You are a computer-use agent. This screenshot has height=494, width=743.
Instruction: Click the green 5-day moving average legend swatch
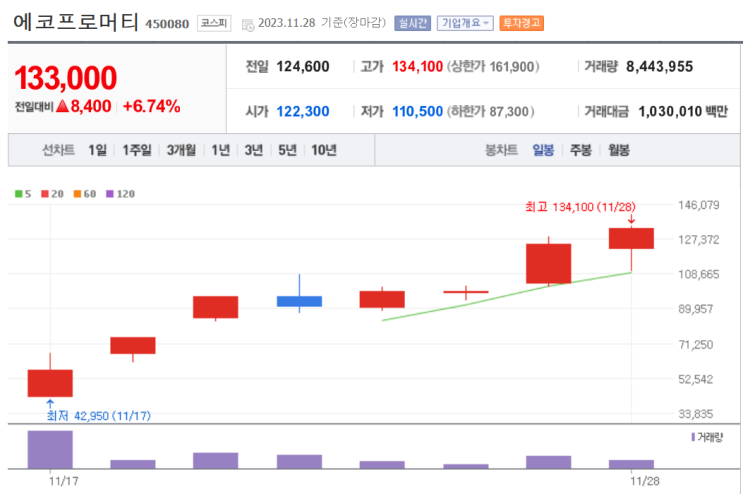(x=18, y=194)
